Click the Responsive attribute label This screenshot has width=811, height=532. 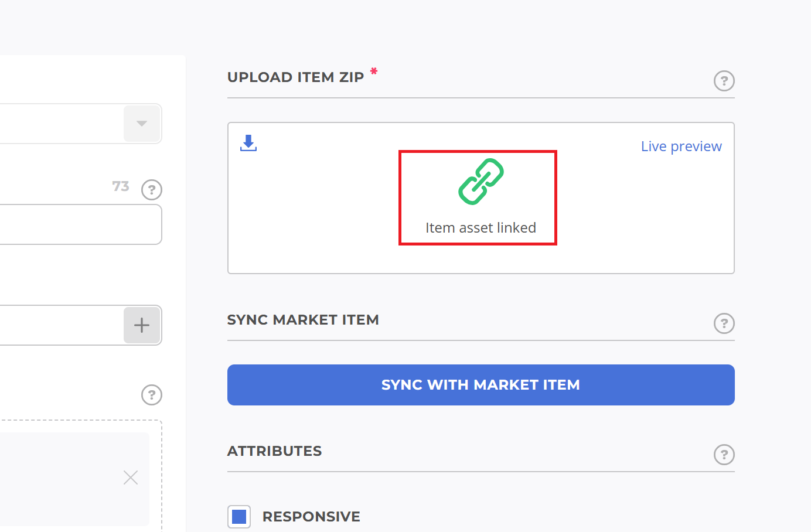point(311,517)
